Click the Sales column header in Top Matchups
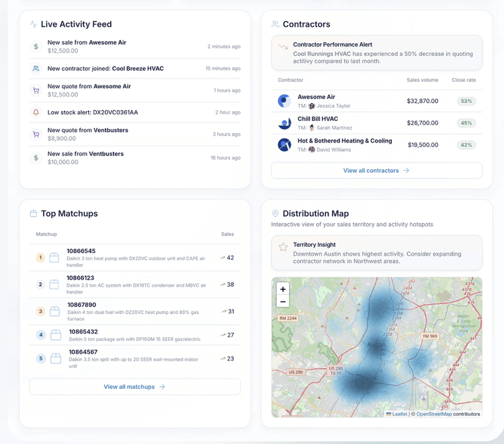Image resolution: width=504 pixels, height=444 pixels. (x=228, y=234)
